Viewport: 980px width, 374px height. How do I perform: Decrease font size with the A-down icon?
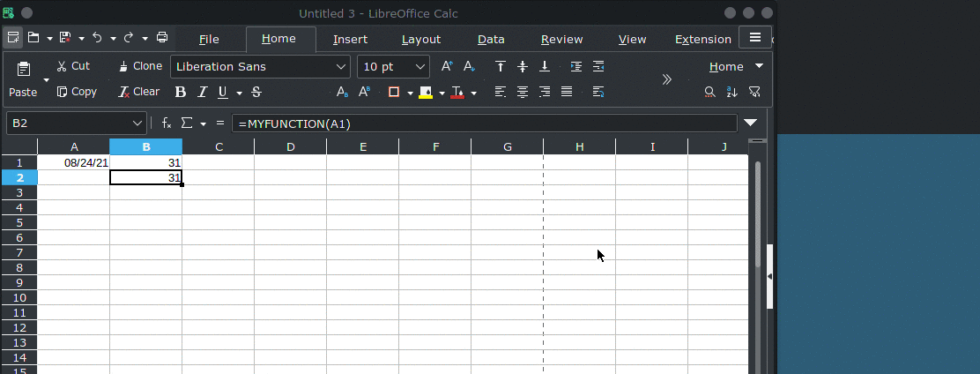(x=469, y=66)
